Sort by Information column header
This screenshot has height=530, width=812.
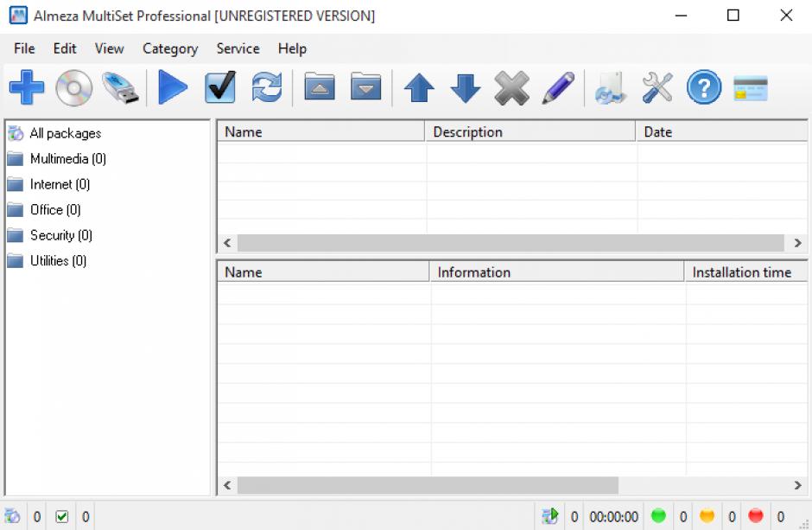pos(557,272)
